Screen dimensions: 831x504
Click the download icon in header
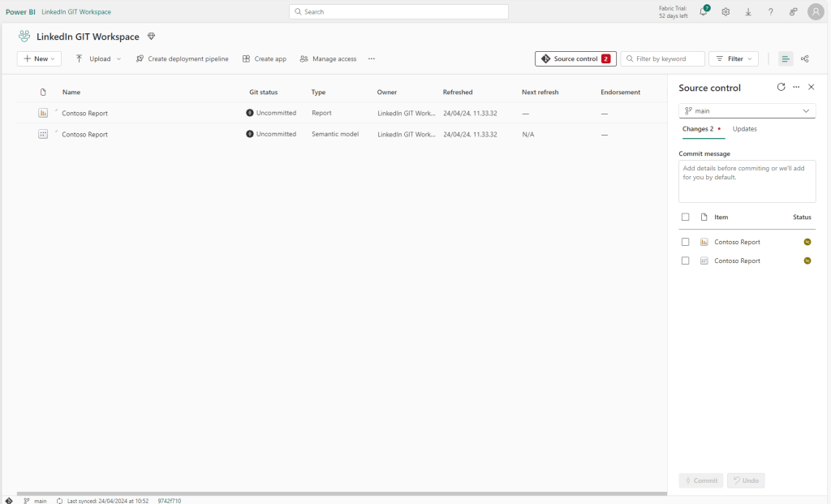point(748,11)
